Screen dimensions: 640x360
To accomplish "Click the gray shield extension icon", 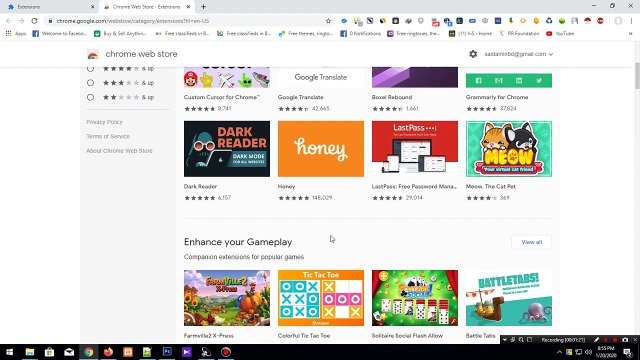I will click(421, 21).
